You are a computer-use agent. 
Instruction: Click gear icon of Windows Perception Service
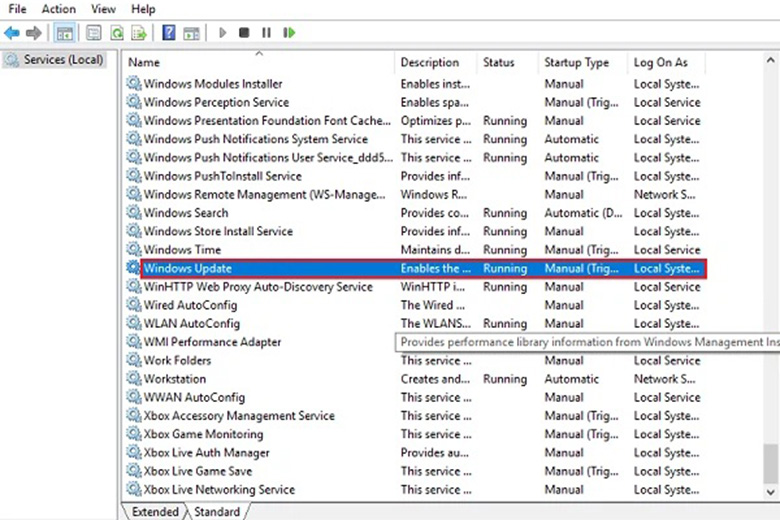(x=133, y=102)
